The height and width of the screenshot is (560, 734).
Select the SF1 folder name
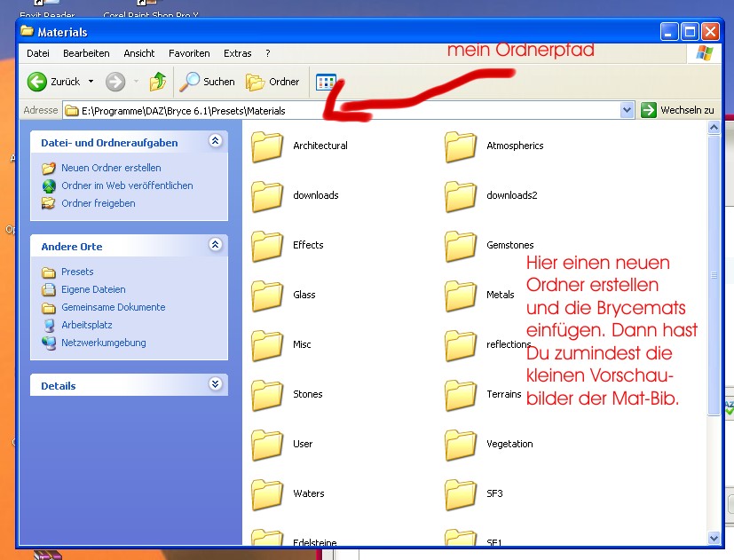494,542
